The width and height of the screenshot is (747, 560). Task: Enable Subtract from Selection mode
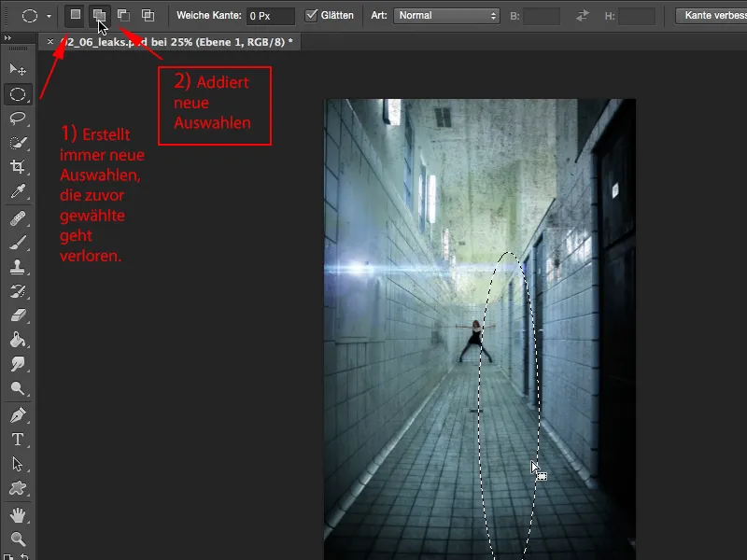click(123, 16)
